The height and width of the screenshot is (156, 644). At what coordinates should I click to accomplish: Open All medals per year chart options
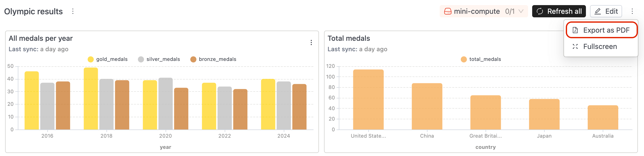tap(311, 43)
